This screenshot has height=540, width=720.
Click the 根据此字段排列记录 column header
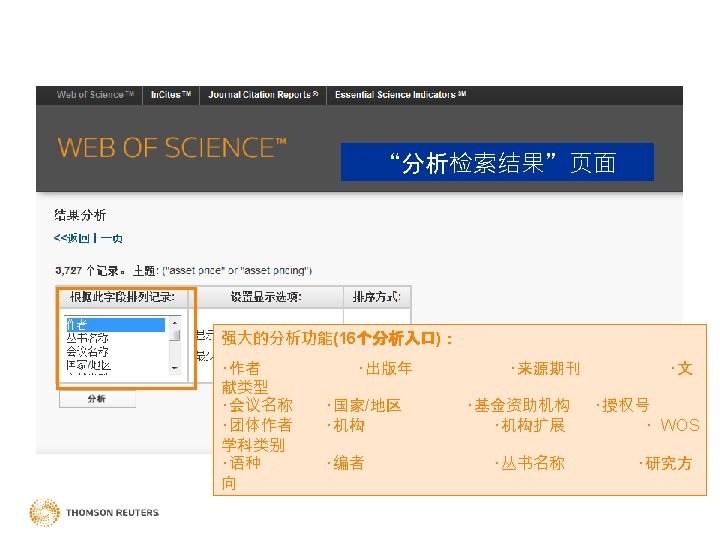[122, 297]
